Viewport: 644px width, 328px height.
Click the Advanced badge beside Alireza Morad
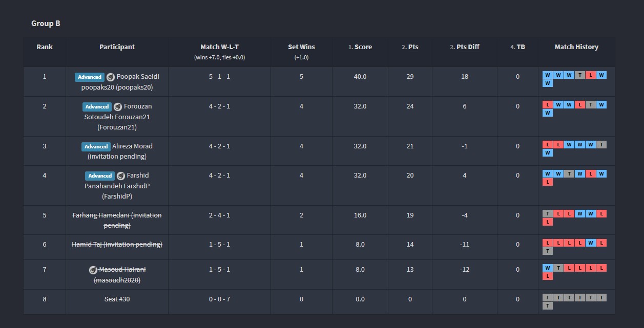pos(96,146)
